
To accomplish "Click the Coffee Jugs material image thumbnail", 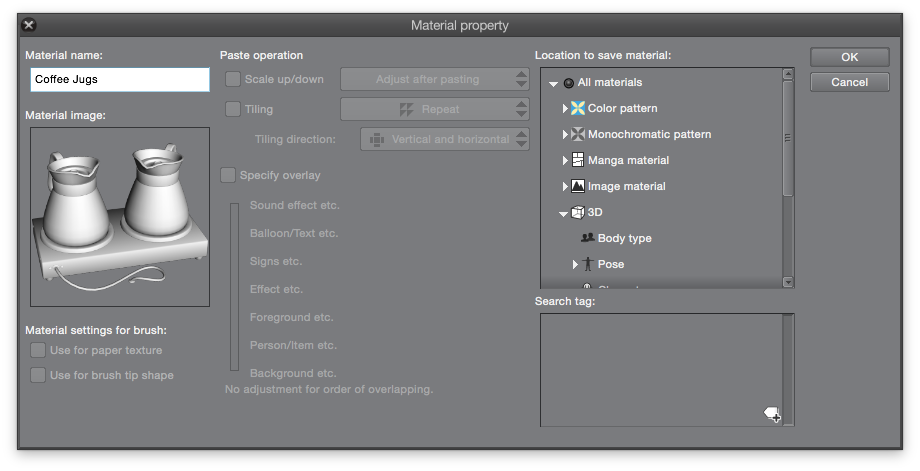I will click(x=120, y=217).
